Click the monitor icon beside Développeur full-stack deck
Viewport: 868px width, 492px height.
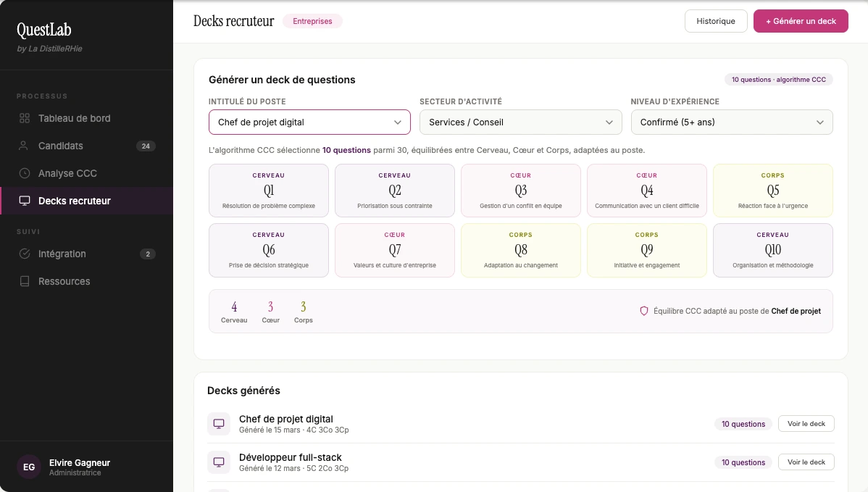(x=219, y=462)
